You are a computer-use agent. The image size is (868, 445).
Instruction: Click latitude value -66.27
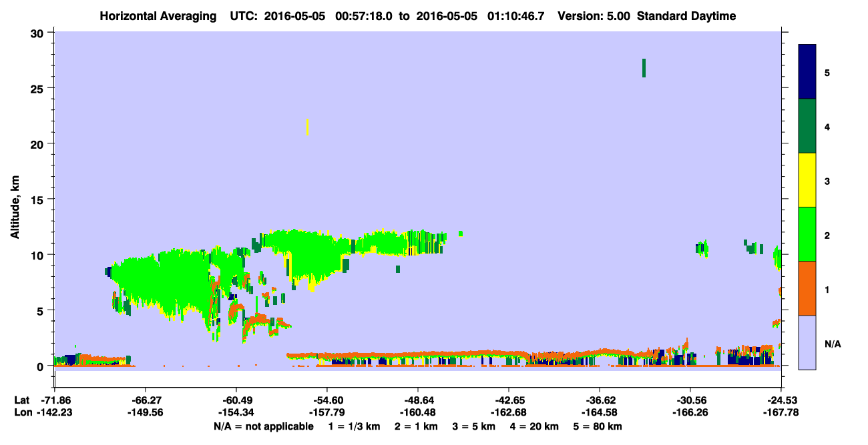pyautogui.click(x=146, y=400)
